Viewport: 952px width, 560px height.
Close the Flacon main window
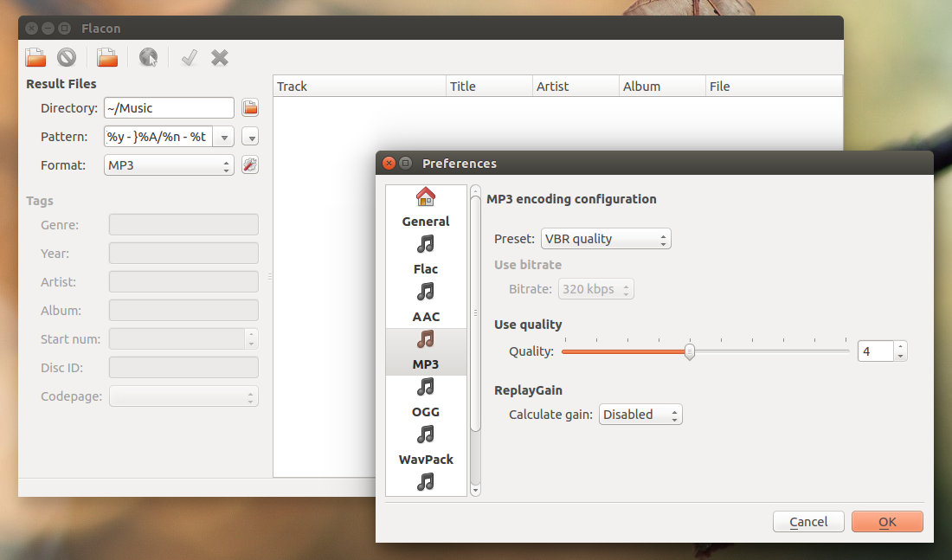coord(31,28)
